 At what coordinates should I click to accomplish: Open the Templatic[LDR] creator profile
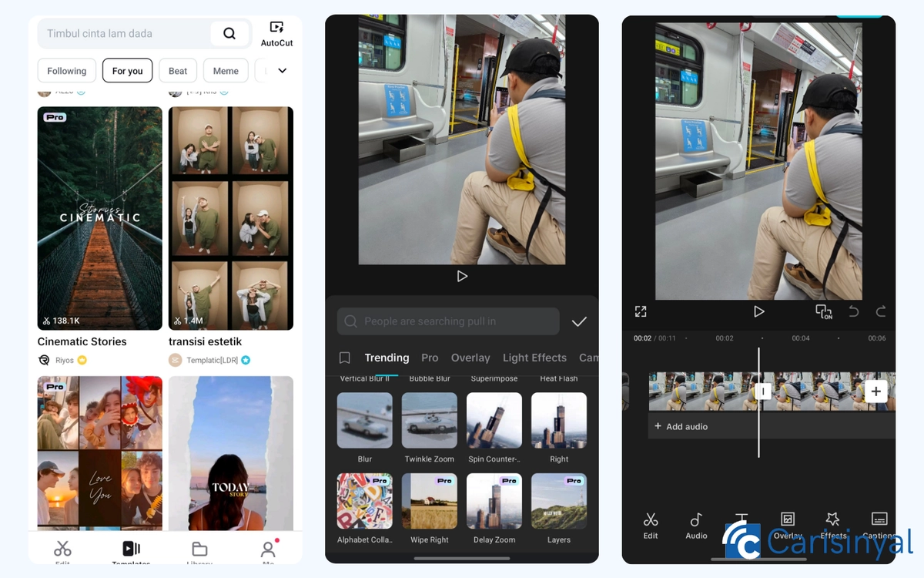click(x=210, y=360)
